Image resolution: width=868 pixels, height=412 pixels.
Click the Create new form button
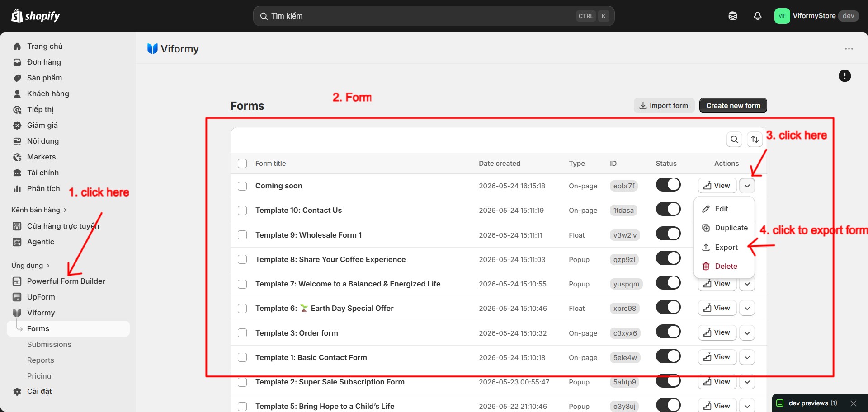733,106
